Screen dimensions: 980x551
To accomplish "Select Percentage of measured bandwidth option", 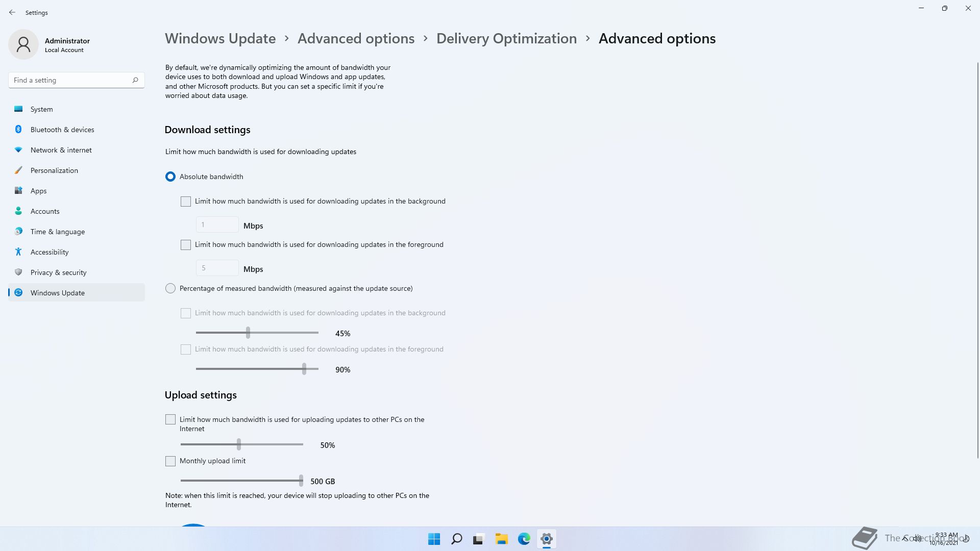I will [x=170, y=289].
